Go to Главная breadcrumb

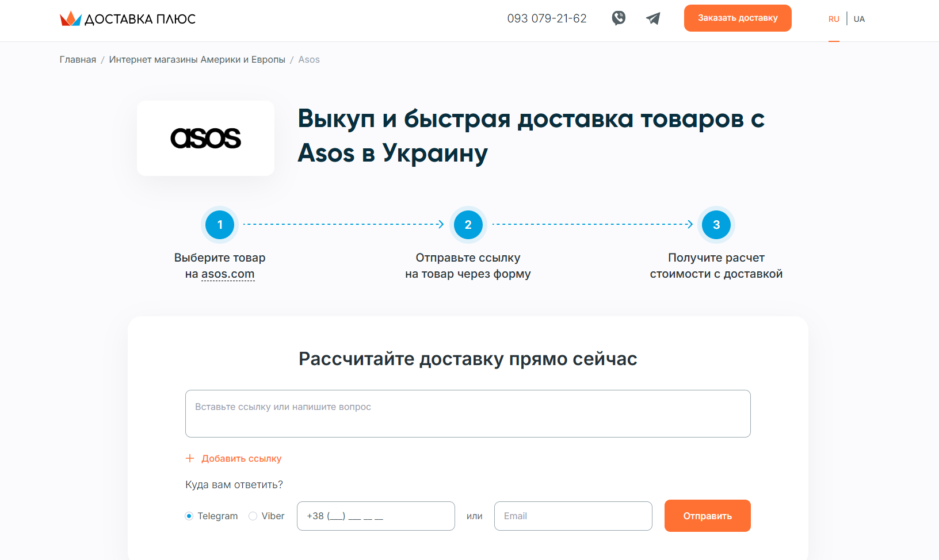[x=78, y=60]
